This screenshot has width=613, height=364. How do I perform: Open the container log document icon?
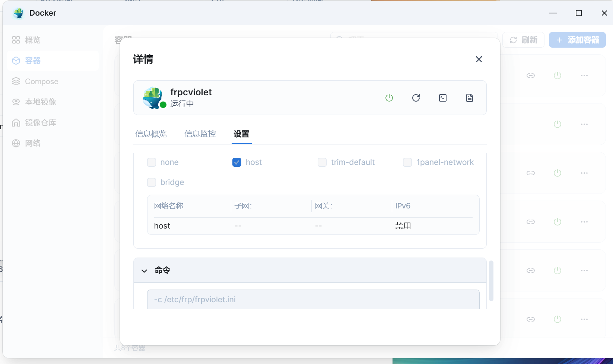tap(470, 98)
